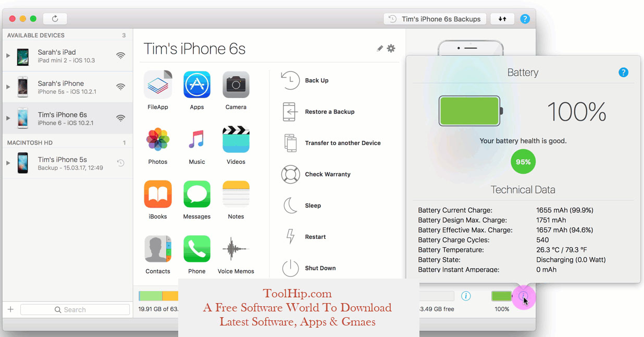This screenshot has width=644, height=337.
Task: Click the pencil icon to rename device
Action: pyautogui.click(x=380, y=49)
